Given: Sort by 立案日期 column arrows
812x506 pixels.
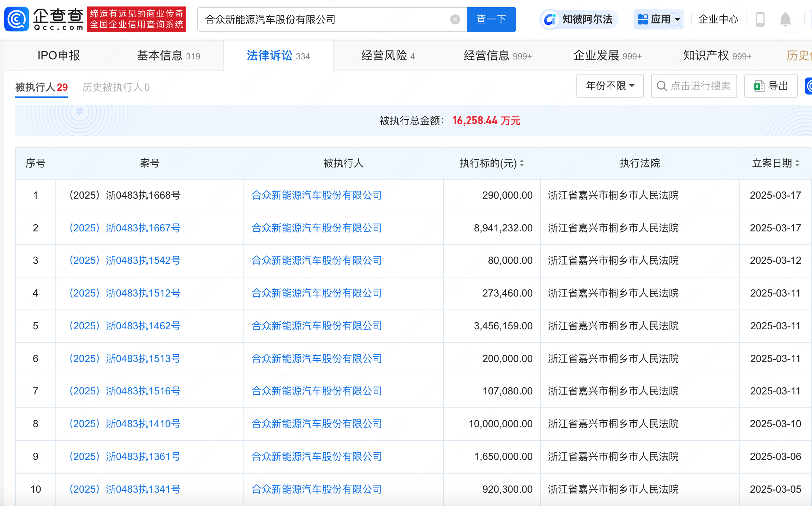Looking at the screenshot, I should 797,163.
